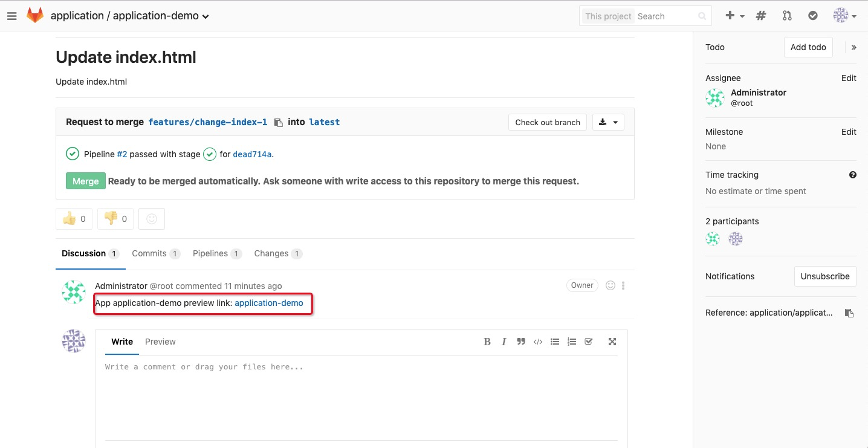Open application-demo preview link

[x=269, y=303]
